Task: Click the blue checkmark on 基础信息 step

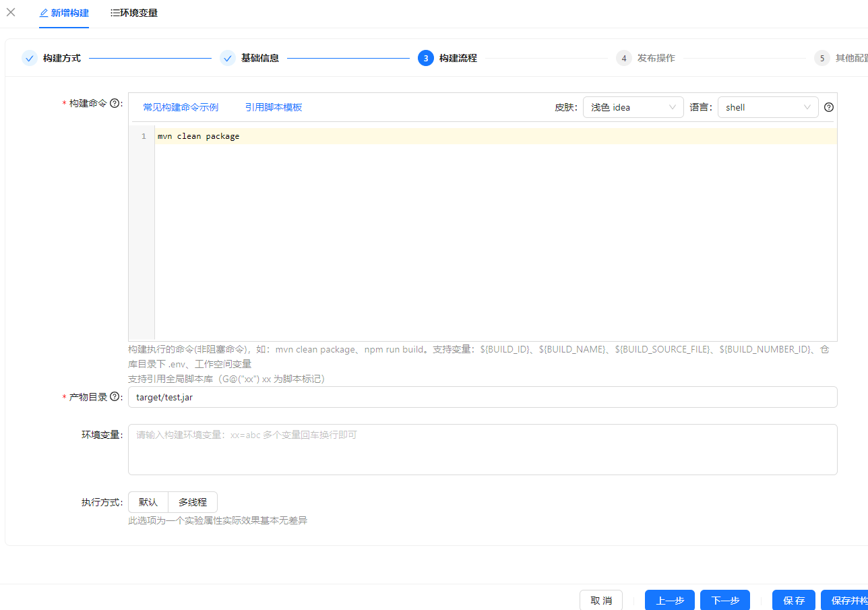Action: pyautogui.click(x=227, y=58)
